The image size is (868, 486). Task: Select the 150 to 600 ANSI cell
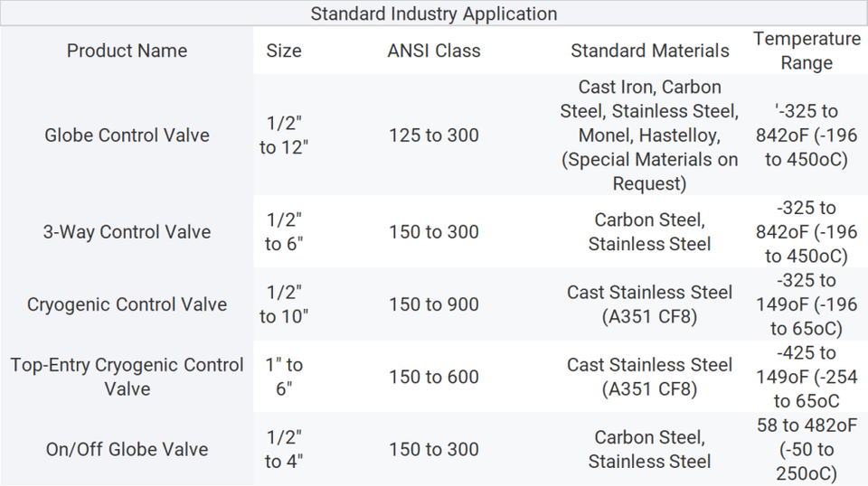(x=433, y=377)
